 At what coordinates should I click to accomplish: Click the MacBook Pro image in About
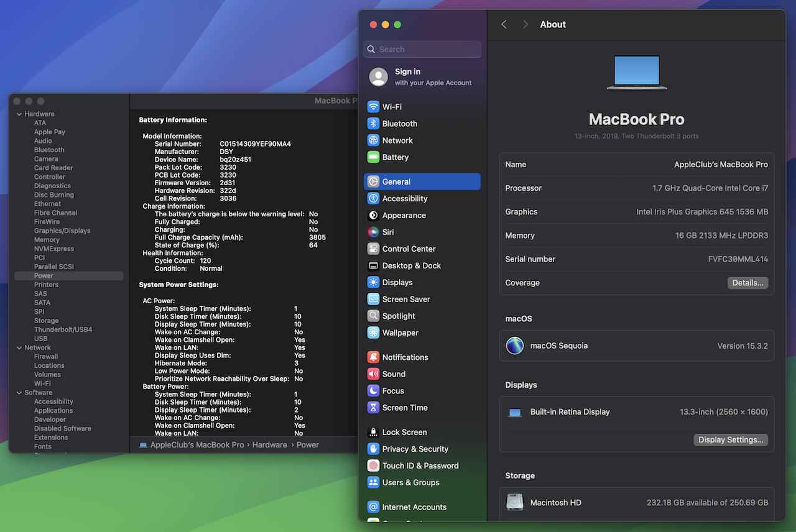click(x=637, y=73)
